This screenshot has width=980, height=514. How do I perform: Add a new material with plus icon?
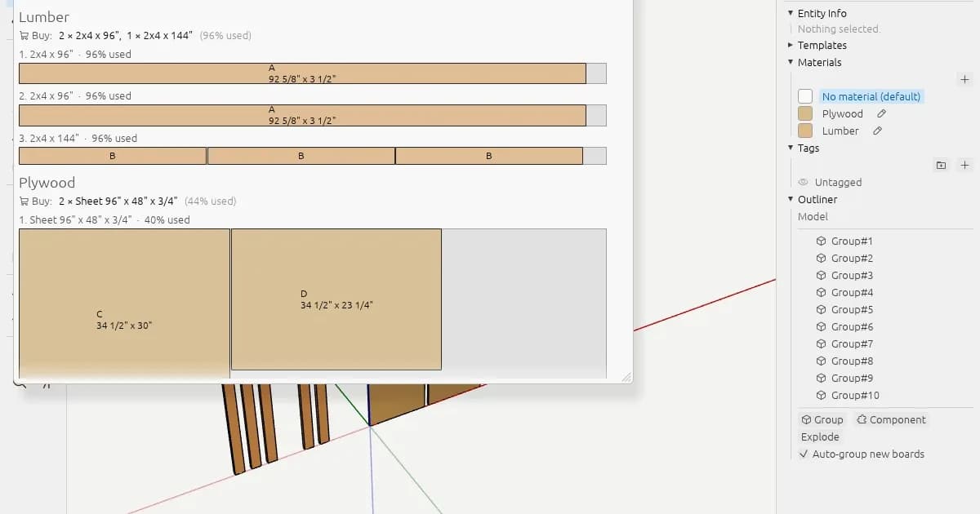(x=964, y=79)
